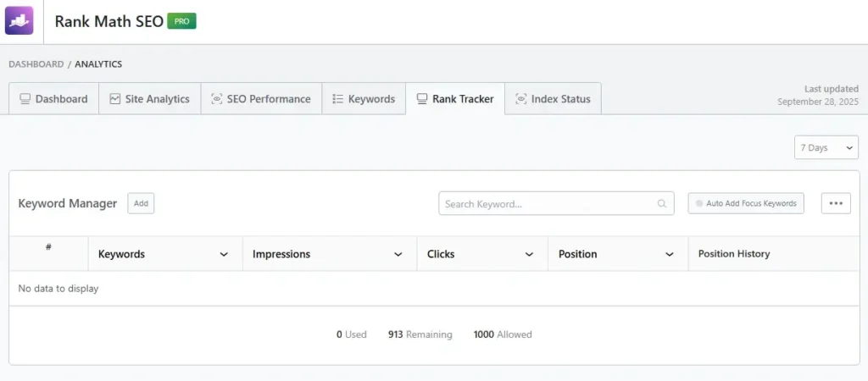Open the 7 Days range dropdown
This screenshot has height=381, width=868.
(826, 147)
